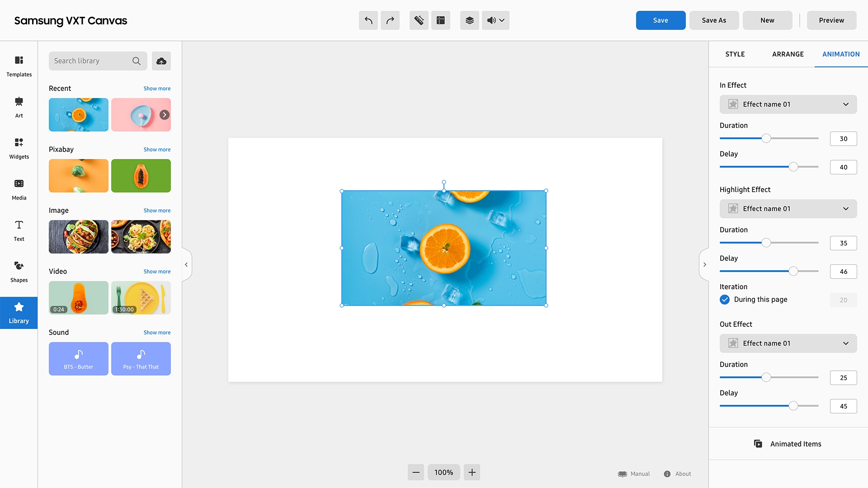
Task: Expand the Highlight Effect dropdown
Action: [x=788, y=209]
